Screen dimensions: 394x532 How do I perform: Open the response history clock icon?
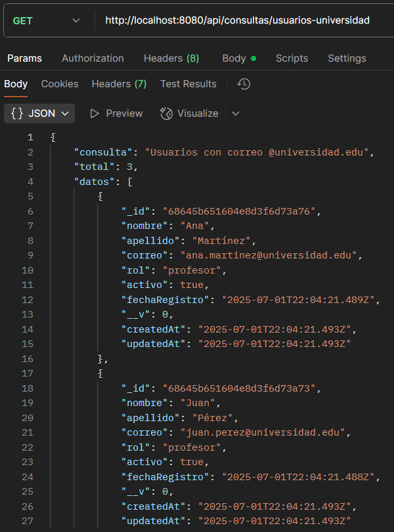click(x=244, y=84)
